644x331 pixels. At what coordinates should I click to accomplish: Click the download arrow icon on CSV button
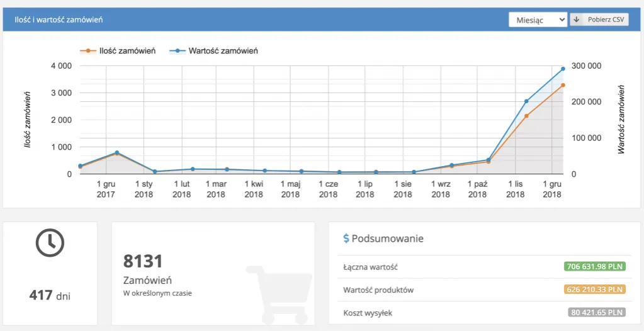[576, 20]
